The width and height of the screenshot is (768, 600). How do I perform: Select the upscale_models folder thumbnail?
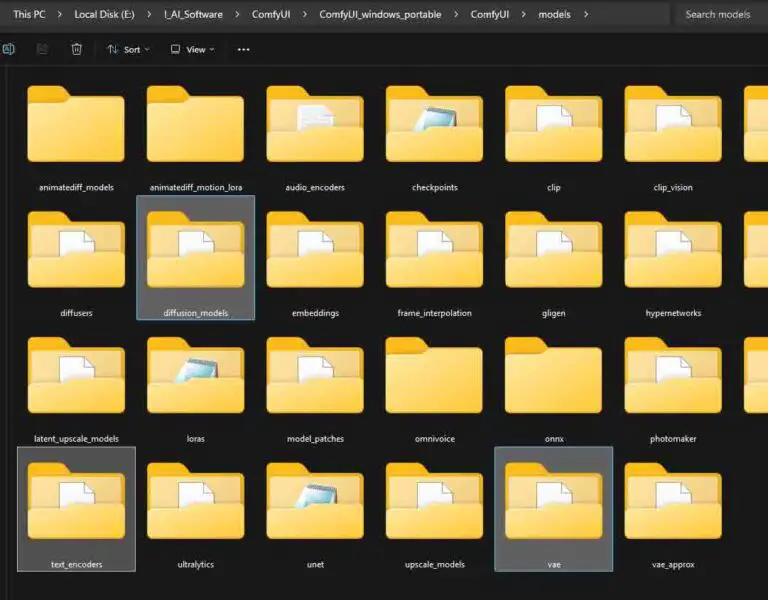tap(434, 501)
